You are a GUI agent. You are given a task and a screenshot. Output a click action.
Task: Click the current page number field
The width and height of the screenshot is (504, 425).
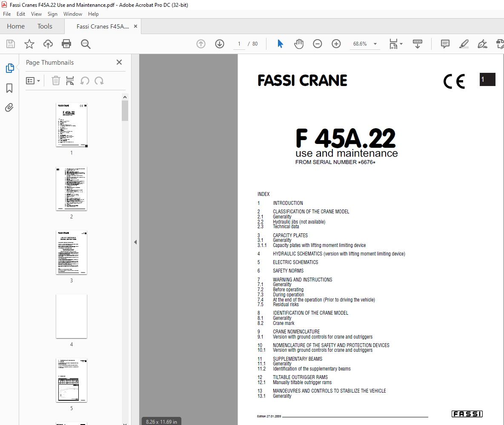point(239,44)
